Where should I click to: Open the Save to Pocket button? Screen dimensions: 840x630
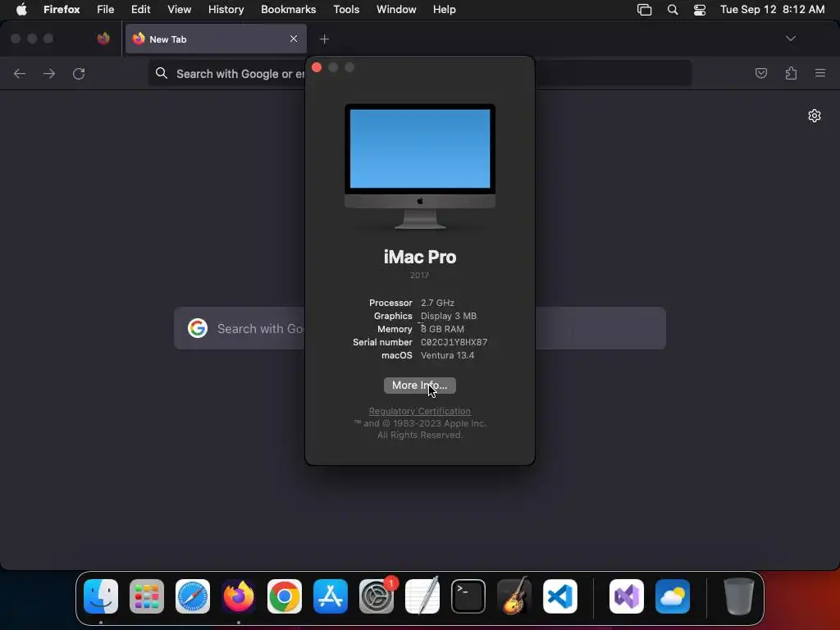tap(760, 73)
